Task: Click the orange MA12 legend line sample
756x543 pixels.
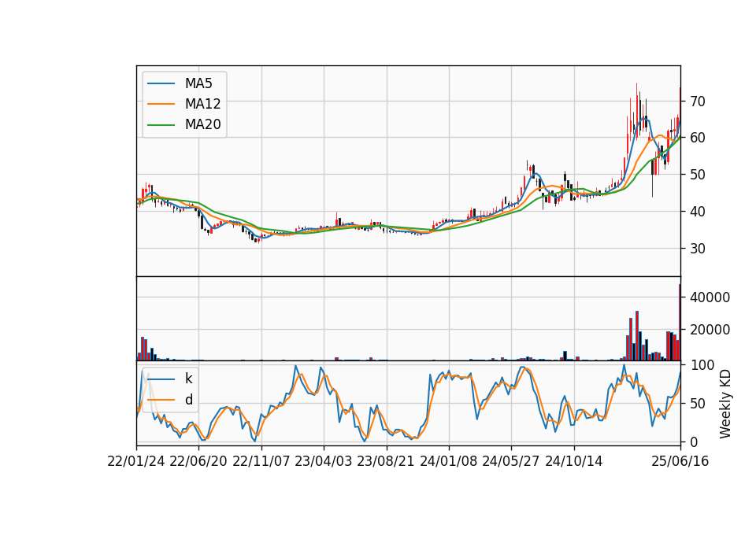Action: (x=161, y=104)
